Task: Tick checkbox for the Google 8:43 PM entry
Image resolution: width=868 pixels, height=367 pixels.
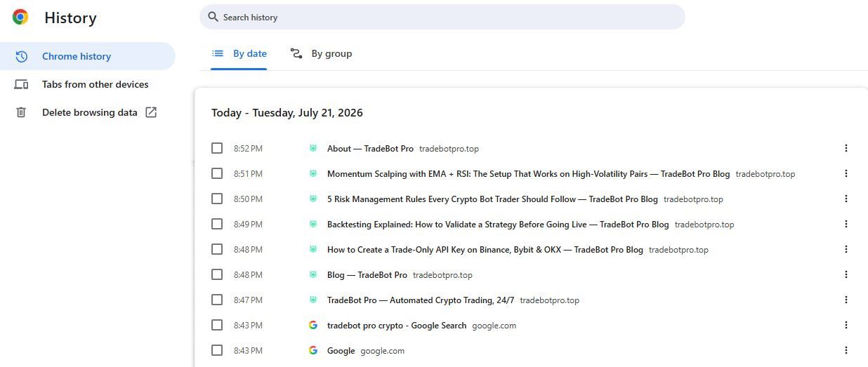Action: (217, 350)
